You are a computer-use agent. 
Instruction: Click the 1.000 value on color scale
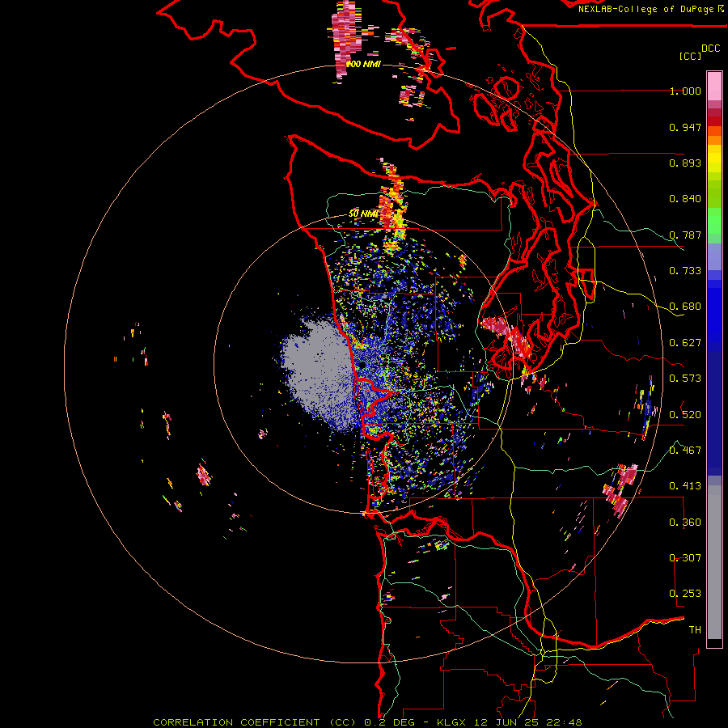(x=685, y=91)
